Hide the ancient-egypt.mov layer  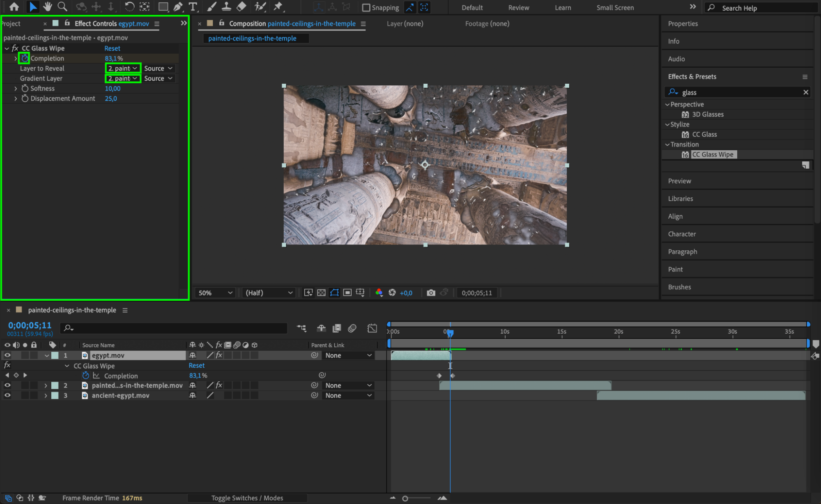(7, 395)
